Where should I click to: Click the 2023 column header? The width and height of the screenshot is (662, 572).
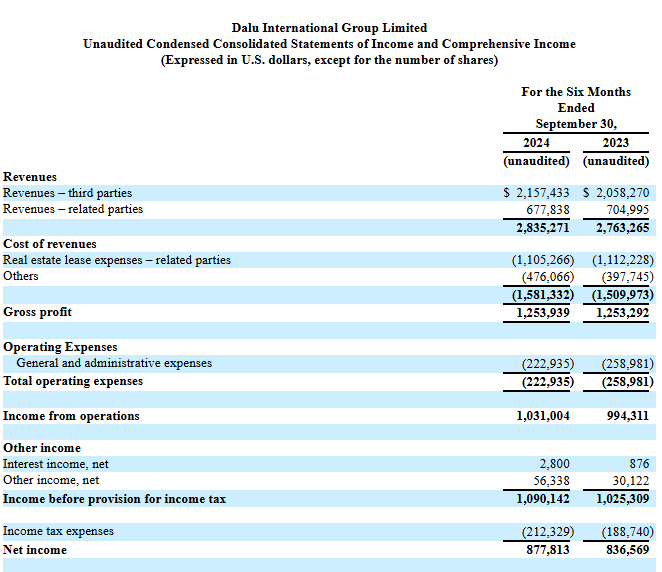(616, 143)
